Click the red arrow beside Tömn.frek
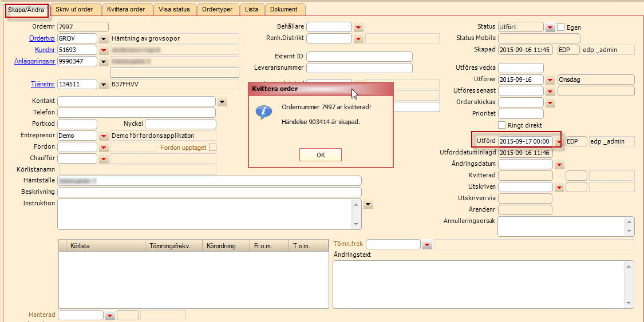 427,245
